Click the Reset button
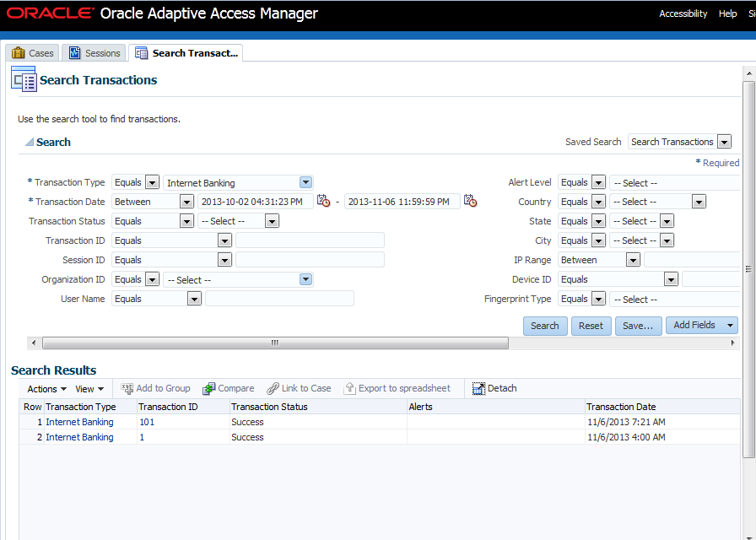This screenshot has height=540, width=756. pos(591,326)
